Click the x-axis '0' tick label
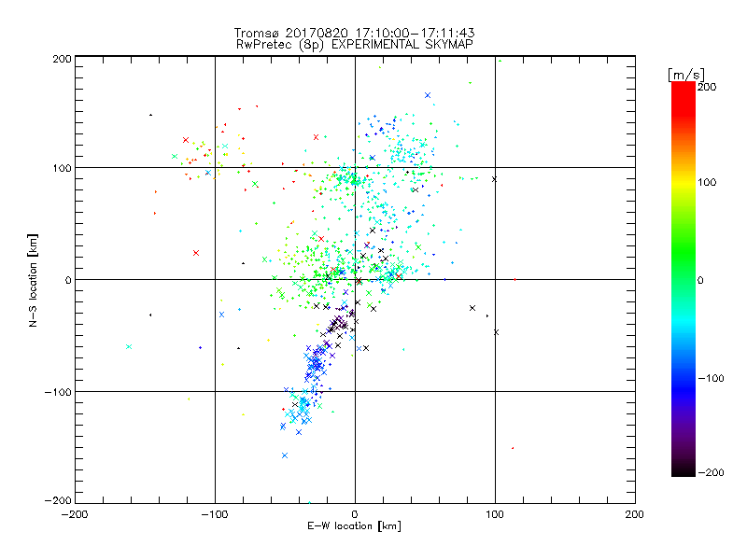Screen dimensions: 747x560 coord(355,514)
